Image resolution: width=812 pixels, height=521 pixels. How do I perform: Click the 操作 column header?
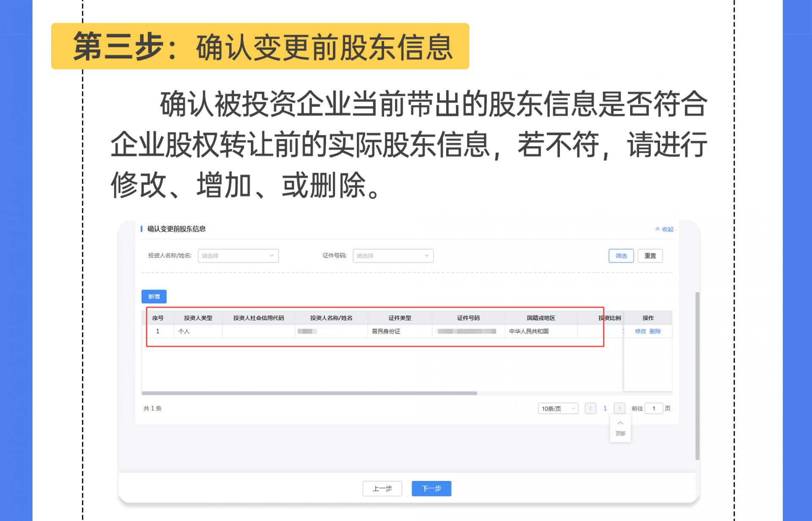(648, 318)
